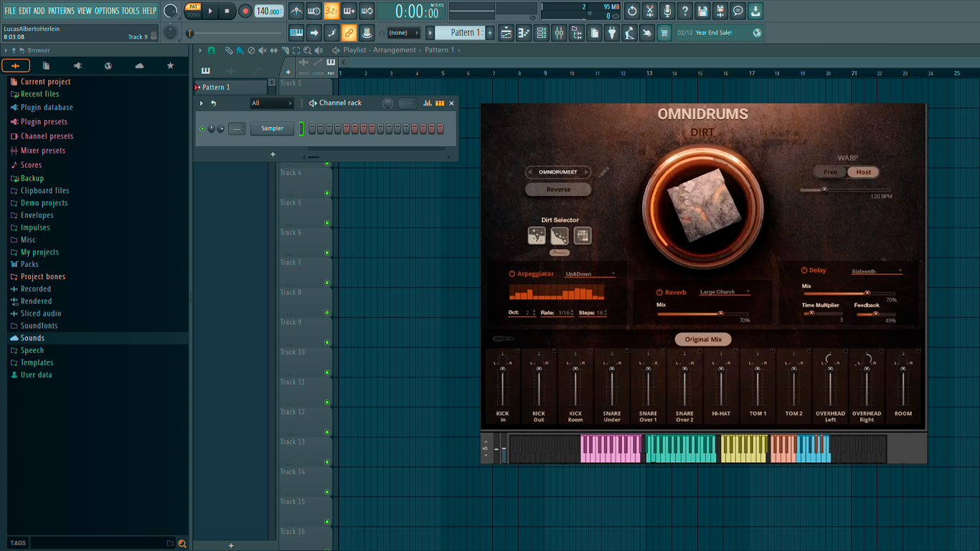This screenshot has width=980, height=551.
Task: Open the HELP menu
Action: click(x=149, y=11)
